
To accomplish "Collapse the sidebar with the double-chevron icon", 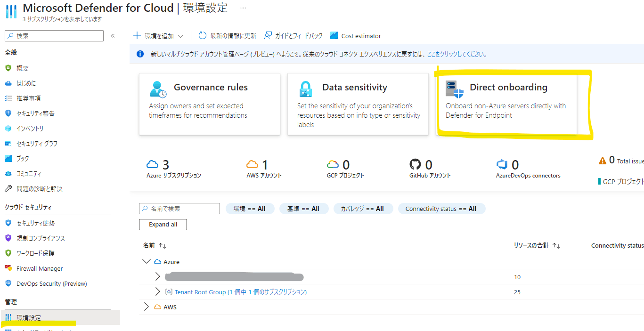I will 113,36.
